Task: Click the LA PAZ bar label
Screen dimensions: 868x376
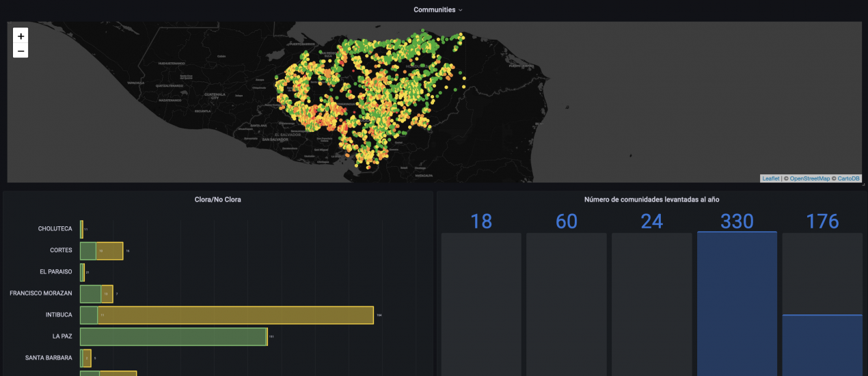Action: 62,337
